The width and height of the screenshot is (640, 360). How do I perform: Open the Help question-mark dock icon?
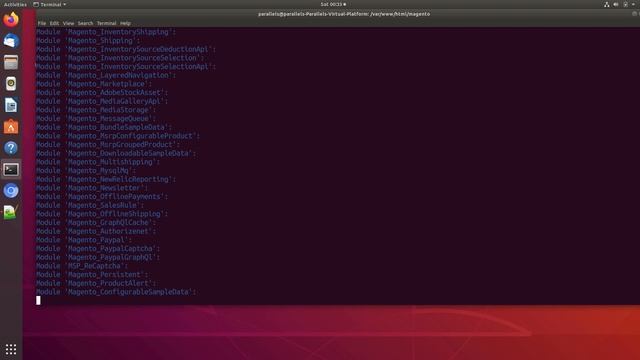(x=11, y=148)
